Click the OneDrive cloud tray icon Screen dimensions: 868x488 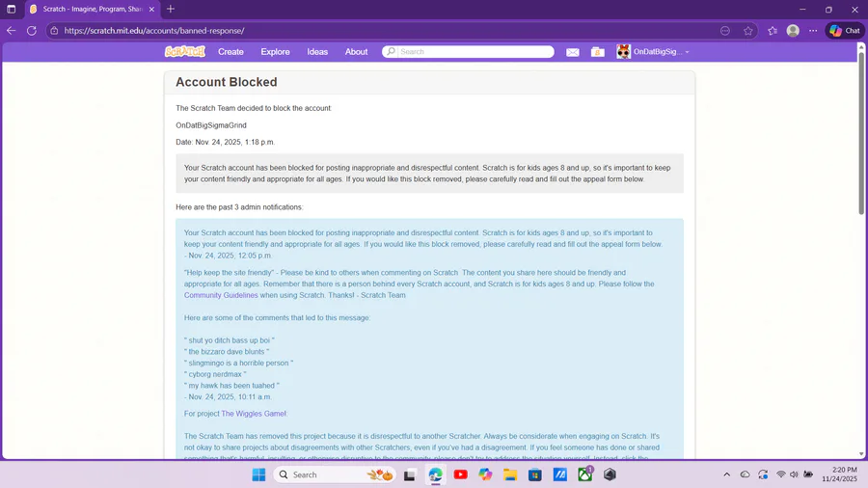[746, 474]
